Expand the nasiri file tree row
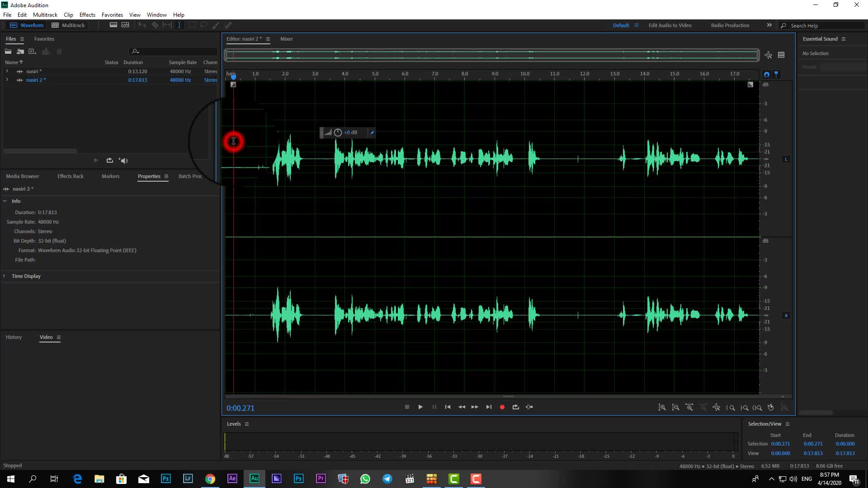This screenshot has width=868, height=488. [x=7, y=71]
